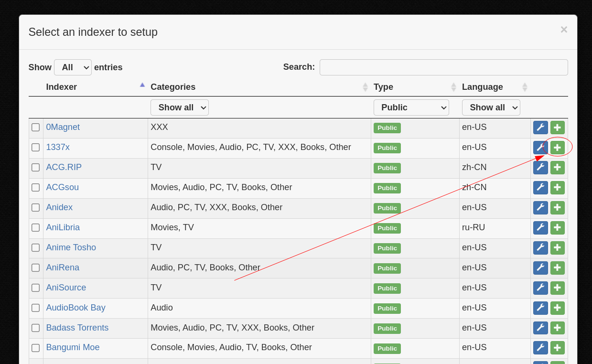The width and height of the screenshot is (592, 364).
Task: Visit the Badass Torrents indexer link
Action: point(77,328)
